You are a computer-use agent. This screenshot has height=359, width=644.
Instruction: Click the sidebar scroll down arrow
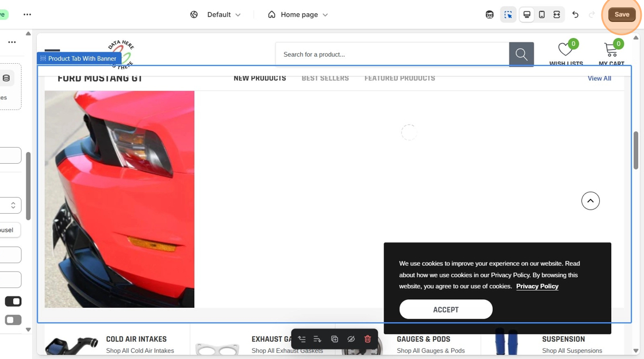coord(28,330)
